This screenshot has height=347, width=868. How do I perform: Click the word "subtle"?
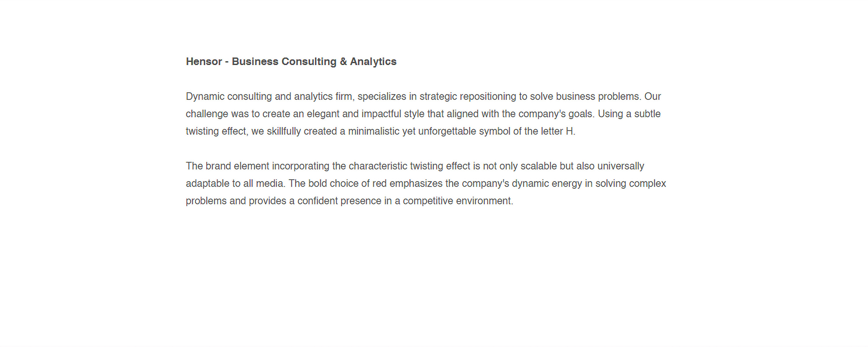click(x=647, y=114)
